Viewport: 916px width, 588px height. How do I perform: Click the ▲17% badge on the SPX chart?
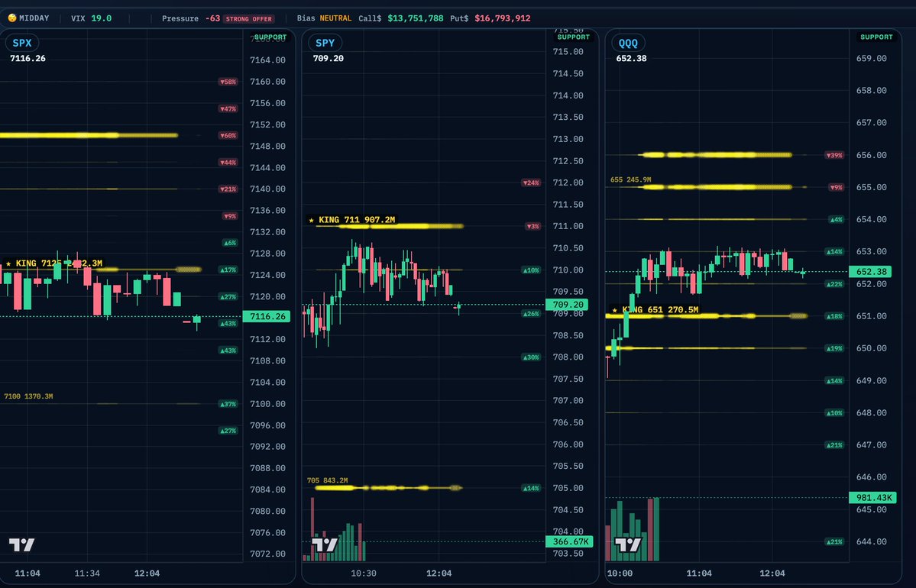(x=228, y=270)
